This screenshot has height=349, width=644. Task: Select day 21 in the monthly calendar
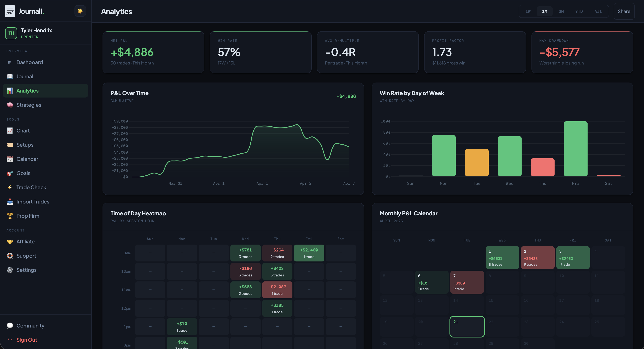coord(467,327)
